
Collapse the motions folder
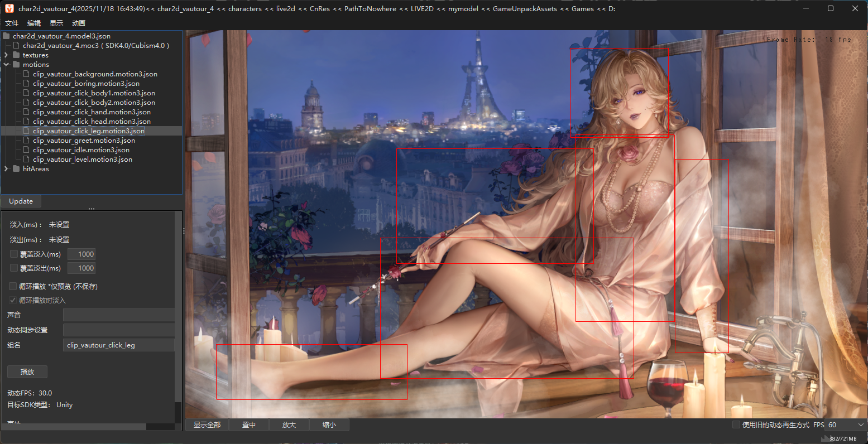(x=6, y=65)
